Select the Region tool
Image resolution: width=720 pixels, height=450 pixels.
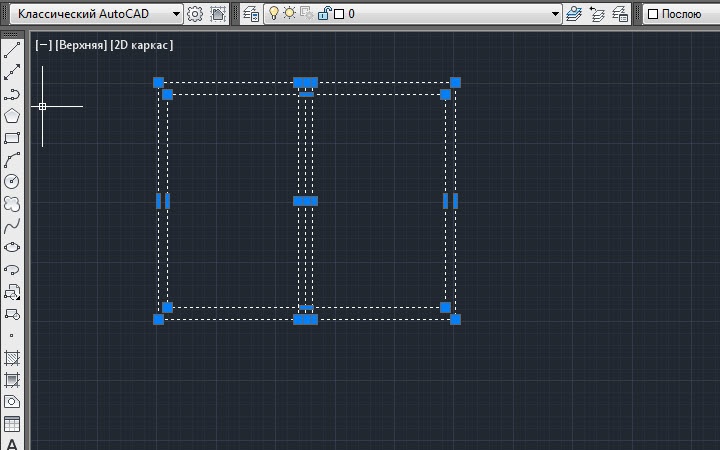pyautogui.click(x=12, y=402)
